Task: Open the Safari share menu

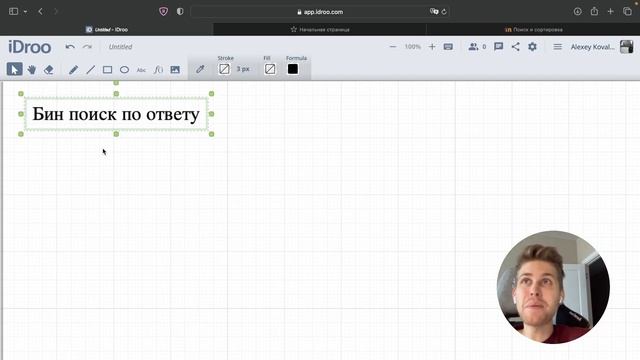Action: pyautogui.click(x=594, y=11)
